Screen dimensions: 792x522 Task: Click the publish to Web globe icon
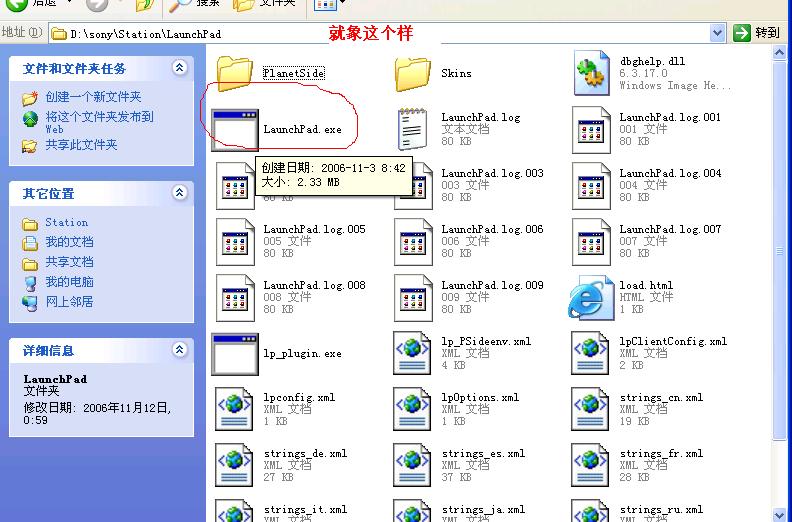pos(30,119)
